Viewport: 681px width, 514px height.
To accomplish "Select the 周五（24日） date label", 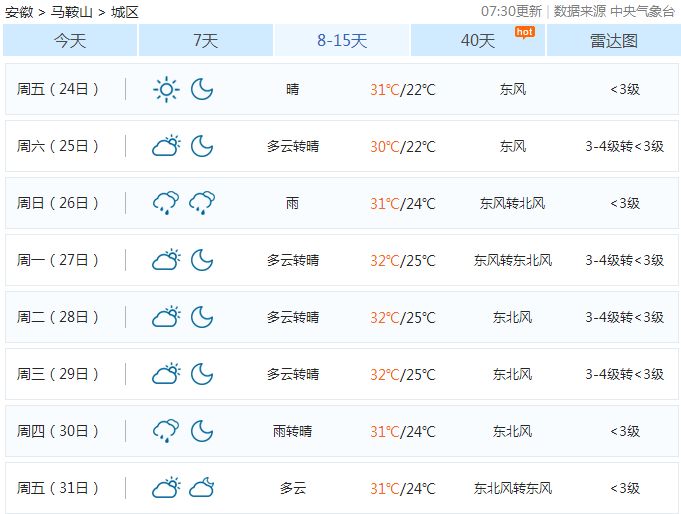I will 58,89.
